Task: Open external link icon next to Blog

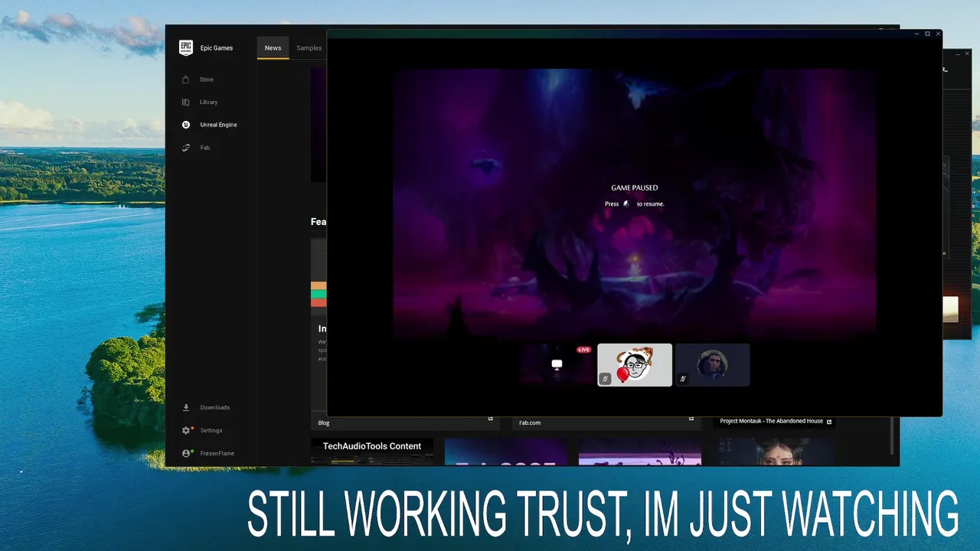Action: click(491, 419)
